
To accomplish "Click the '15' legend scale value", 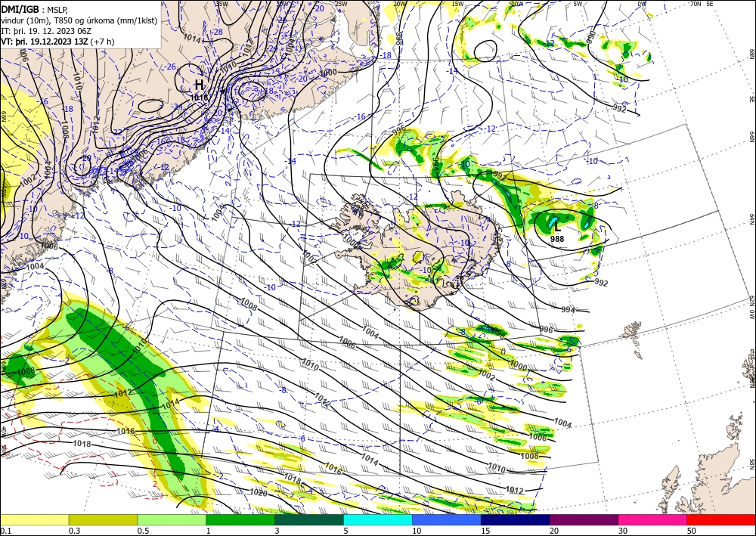I will (485, 531).
